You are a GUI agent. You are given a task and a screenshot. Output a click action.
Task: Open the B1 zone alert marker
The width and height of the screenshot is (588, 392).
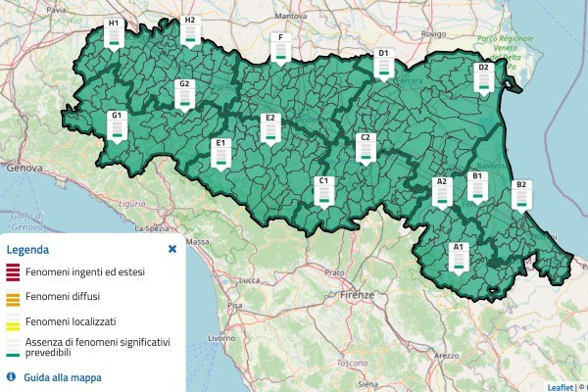479,187
